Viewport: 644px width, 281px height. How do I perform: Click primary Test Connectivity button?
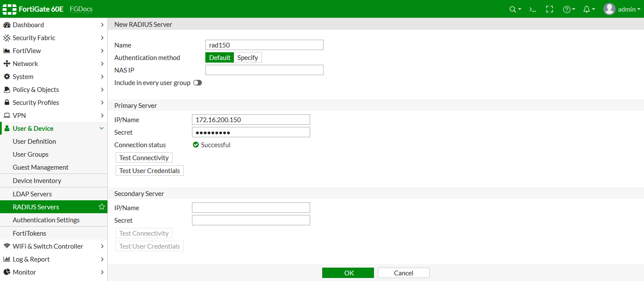(144, 158)
